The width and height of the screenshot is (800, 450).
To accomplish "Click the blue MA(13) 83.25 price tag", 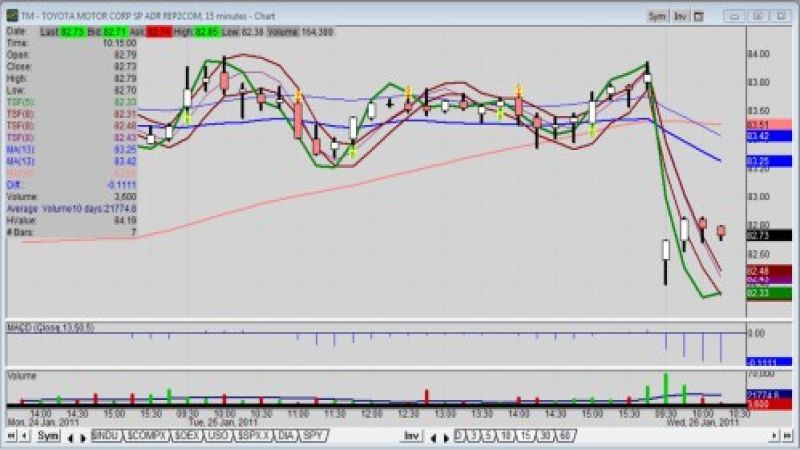I will [756, 160].
